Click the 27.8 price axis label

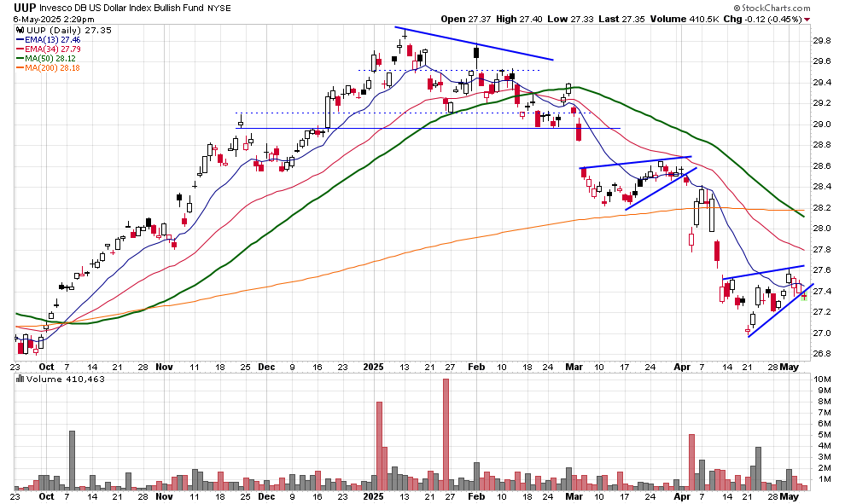point(821,249)
